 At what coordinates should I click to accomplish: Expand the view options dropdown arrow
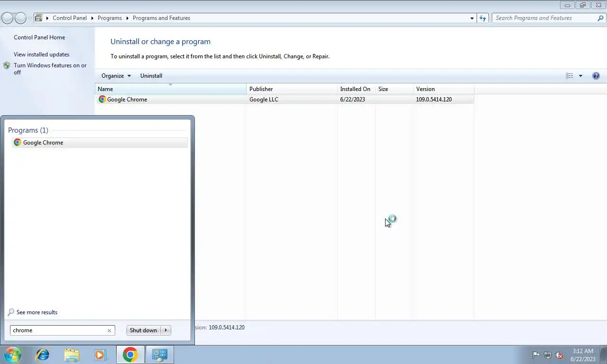580,76
